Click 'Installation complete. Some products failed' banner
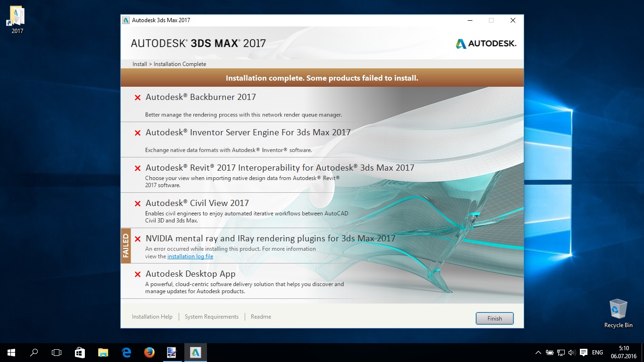Screen dimensions: 644x362 322,78
